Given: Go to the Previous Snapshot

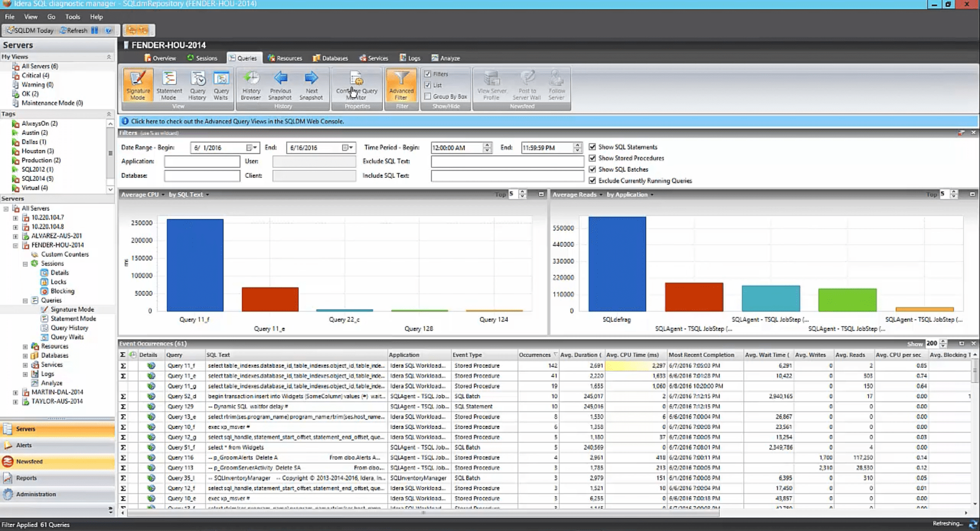Looking at the screenshot, I should tap(280, 85).
